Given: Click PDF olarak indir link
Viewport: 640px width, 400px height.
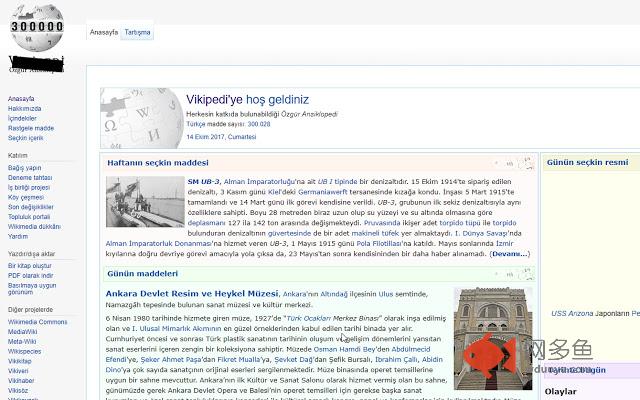Looking at the screenshot, I should pyautogui.click(x=31, y=276).
